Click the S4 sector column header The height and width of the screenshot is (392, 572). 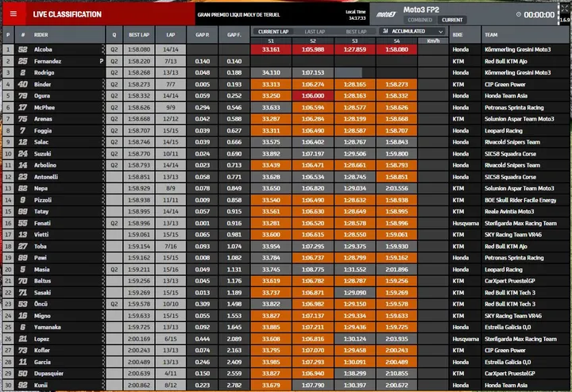point(396,40)
